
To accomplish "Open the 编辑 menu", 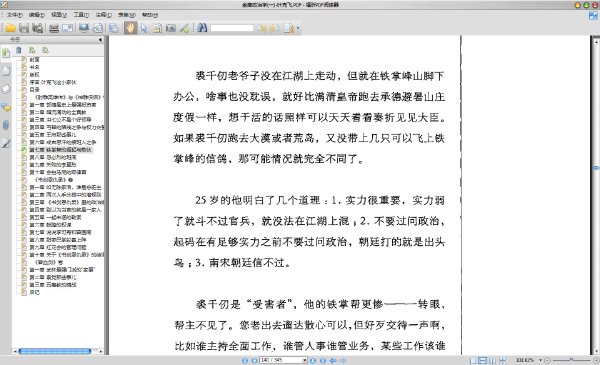I will (37, 15).
